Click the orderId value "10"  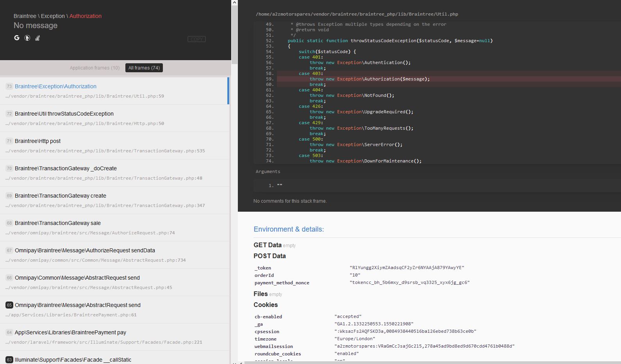coord(355,275)
